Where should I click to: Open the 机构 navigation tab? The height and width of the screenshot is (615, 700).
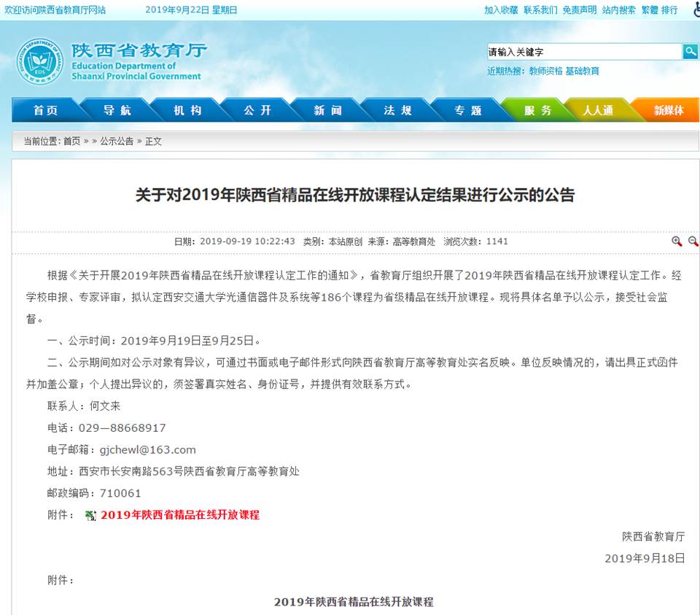pyautogui.click(x=187, y=110)
